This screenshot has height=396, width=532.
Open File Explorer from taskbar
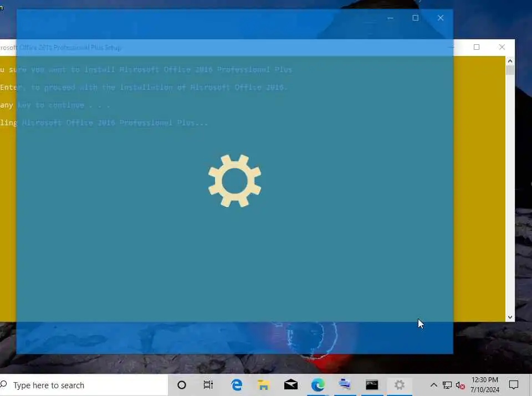tap(263, 385)
